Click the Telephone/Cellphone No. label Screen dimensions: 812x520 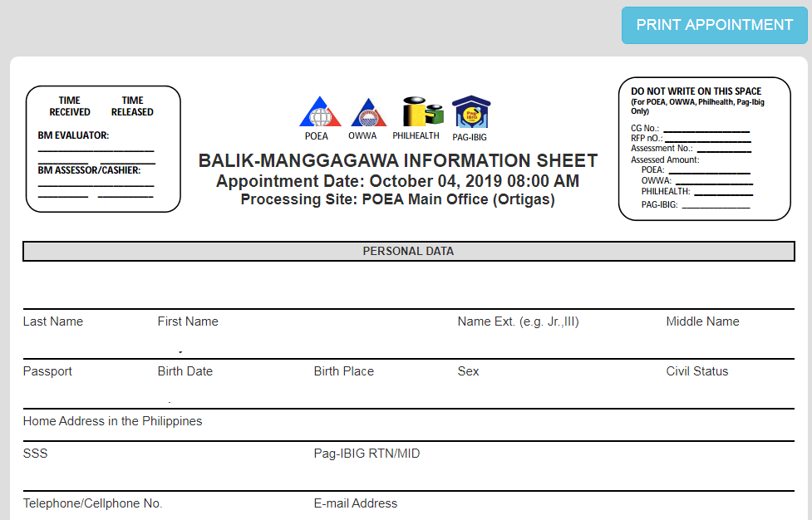point(92,503)
